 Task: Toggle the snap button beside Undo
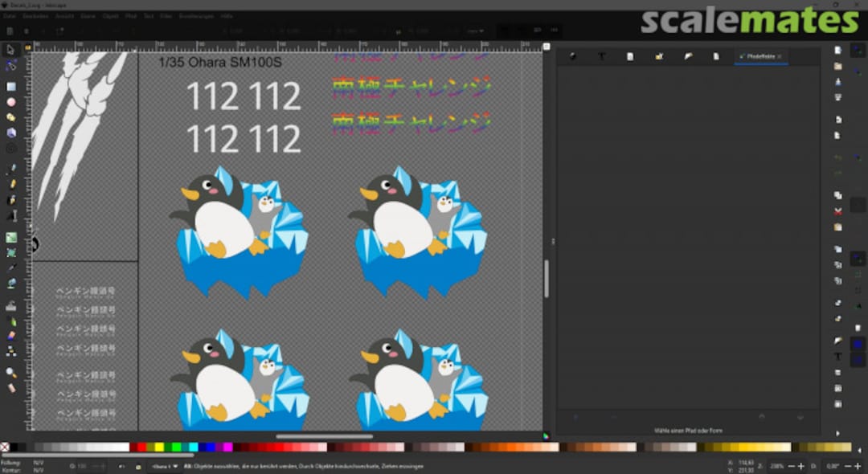[x=857, y=157]
